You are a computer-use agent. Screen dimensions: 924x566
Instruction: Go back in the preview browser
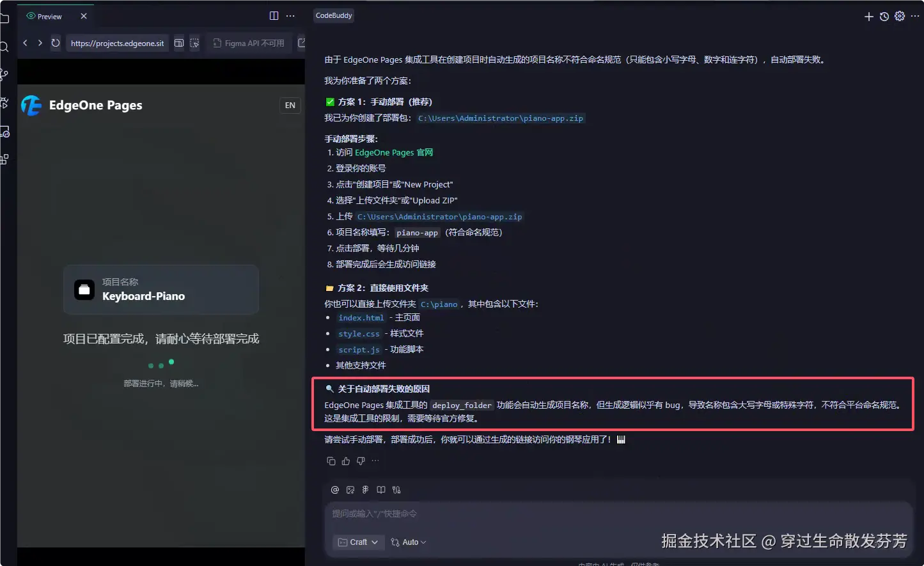25,43
